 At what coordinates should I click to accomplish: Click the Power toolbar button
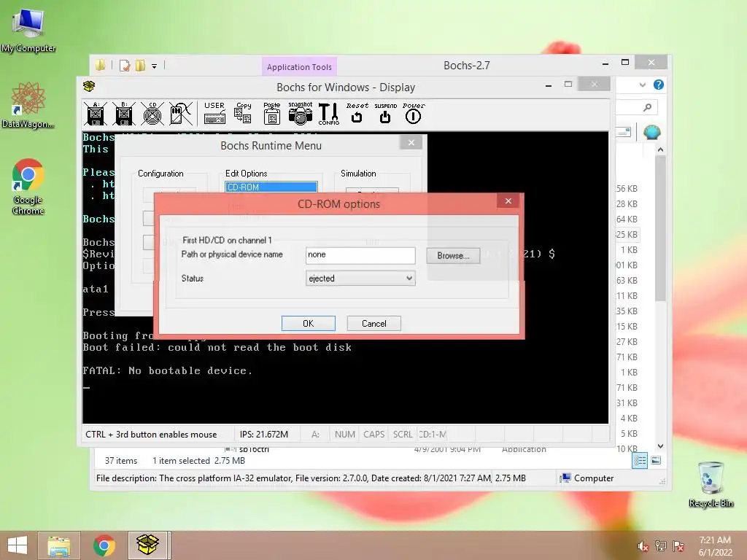pos(413,113)
